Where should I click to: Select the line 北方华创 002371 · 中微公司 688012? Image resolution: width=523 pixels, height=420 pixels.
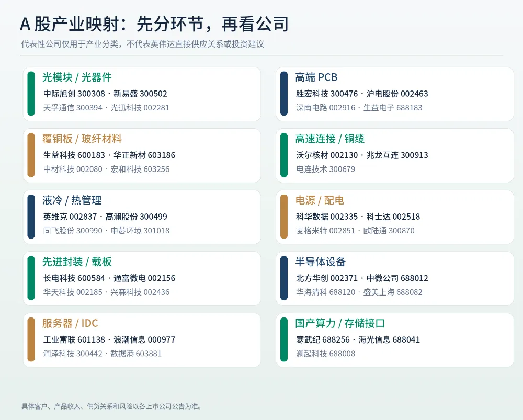pos(362,278)
